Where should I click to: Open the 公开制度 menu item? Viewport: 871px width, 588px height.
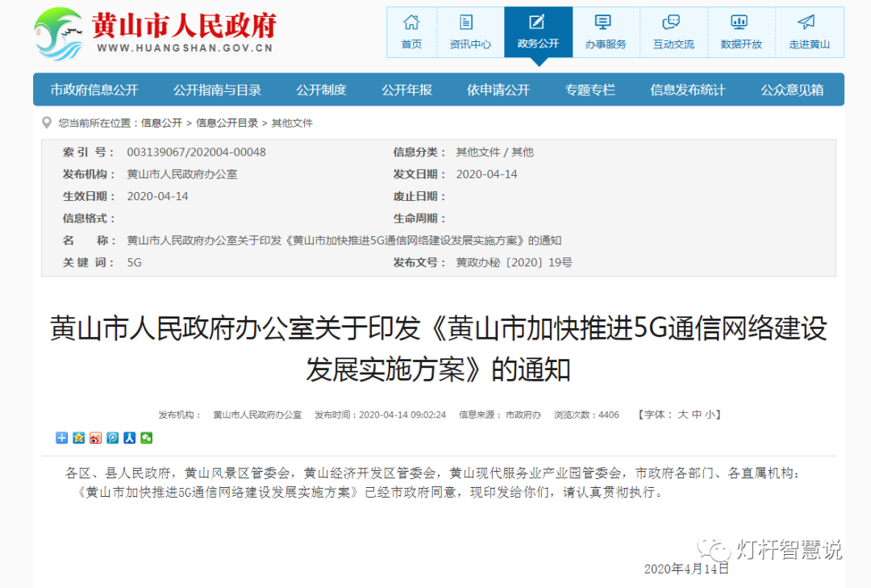click(323, 90)
